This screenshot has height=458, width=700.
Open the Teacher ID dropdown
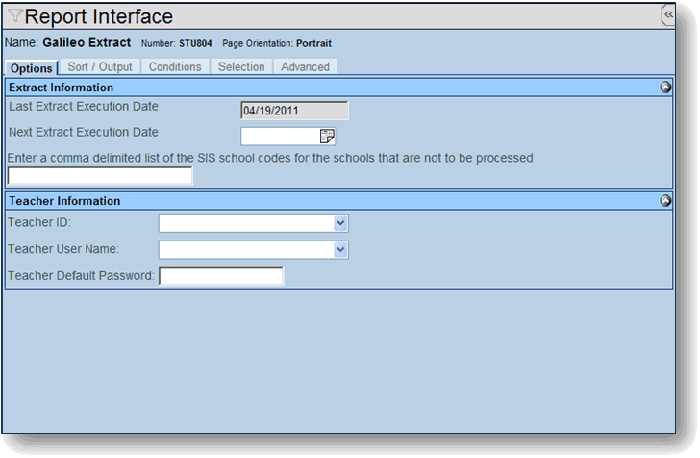click(x=341, y=223)
